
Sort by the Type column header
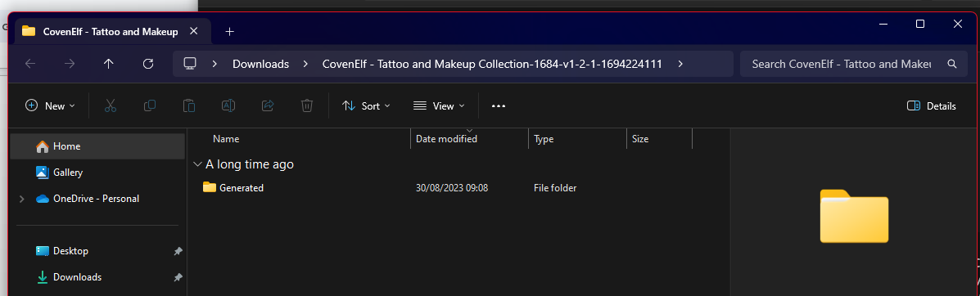(x=544, y=139)
